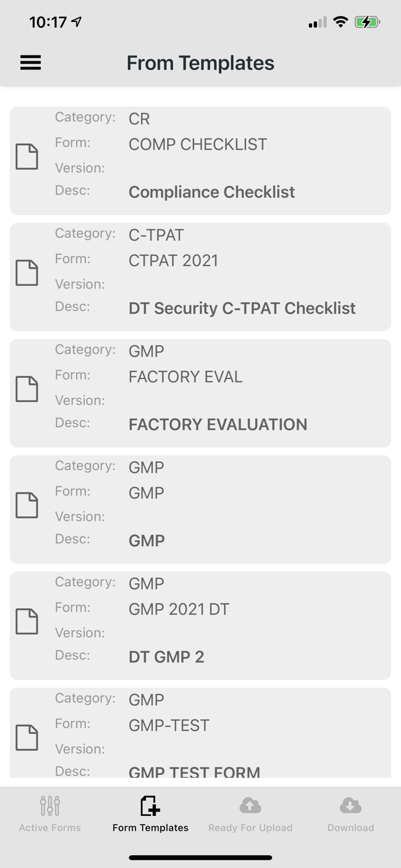Open the COMP CHECKLIST template
401x868 pixels.
pyautogui.click(x=200, y=160)
